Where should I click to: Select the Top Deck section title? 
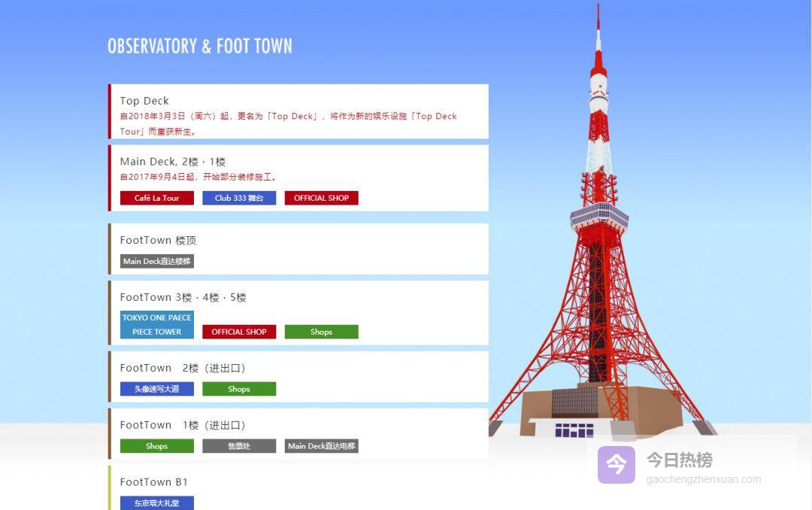click(144, 101)
